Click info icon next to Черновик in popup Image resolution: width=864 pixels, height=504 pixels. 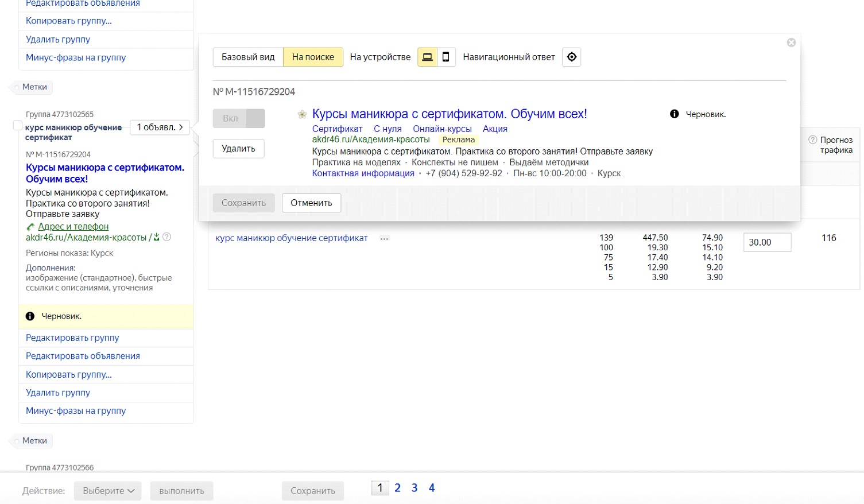tap(675, 114)
